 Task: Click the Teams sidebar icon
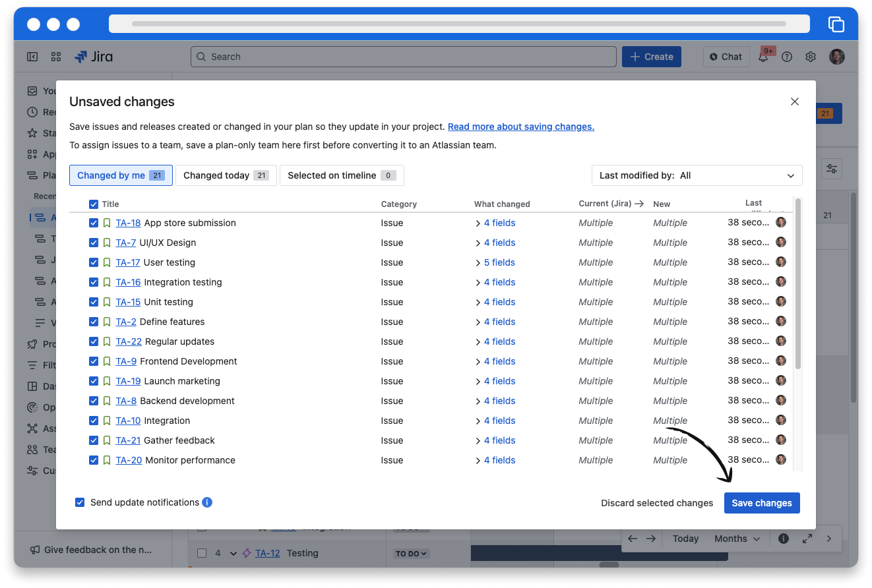click(32, 450)
